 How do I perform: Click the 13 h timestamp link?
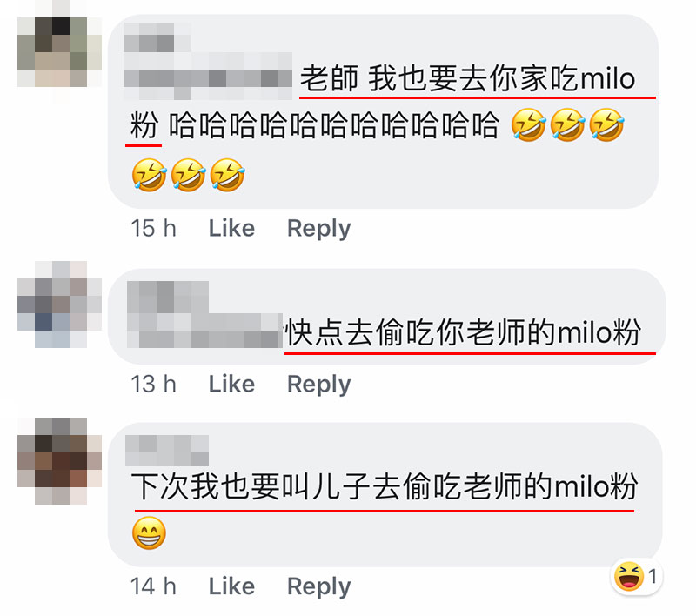pos(154,384)
